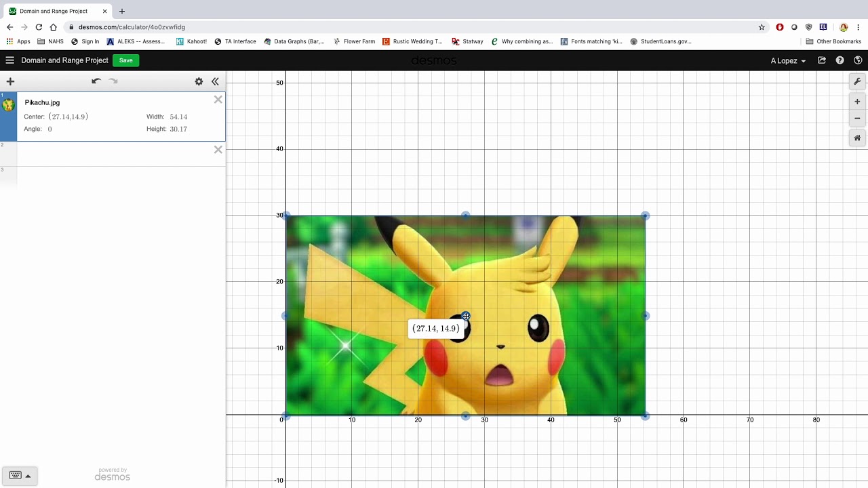Select bottom-right image corner handle
This screenshot has height=488, width=868.
coord(645,415)
